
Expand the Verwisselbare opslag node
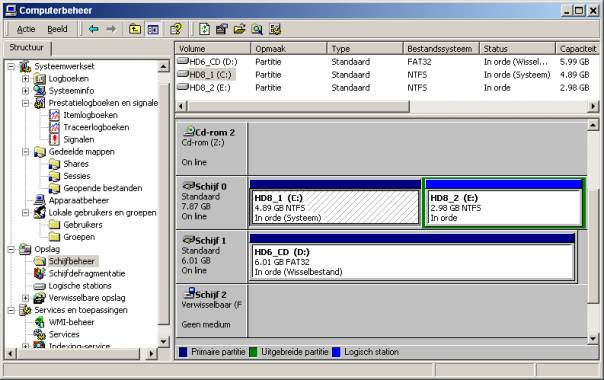click(x=25, y=298)
